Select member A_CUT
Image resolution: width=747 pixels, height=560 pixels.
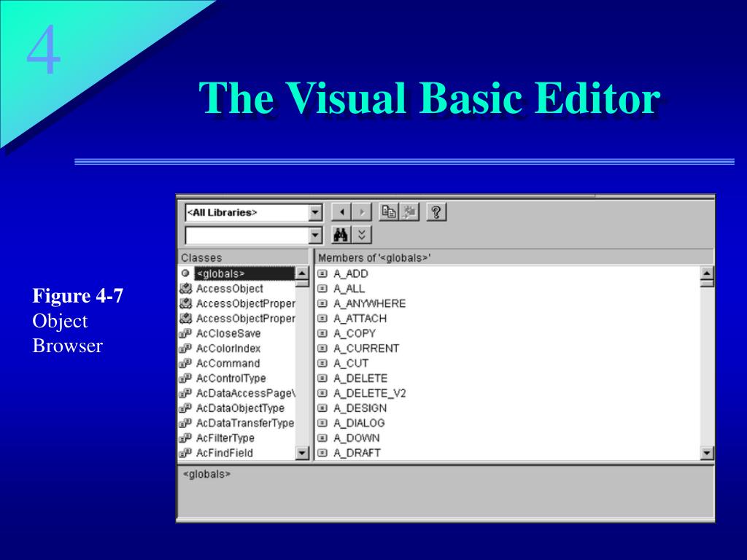pyautogui.click(x=351, y=363)
